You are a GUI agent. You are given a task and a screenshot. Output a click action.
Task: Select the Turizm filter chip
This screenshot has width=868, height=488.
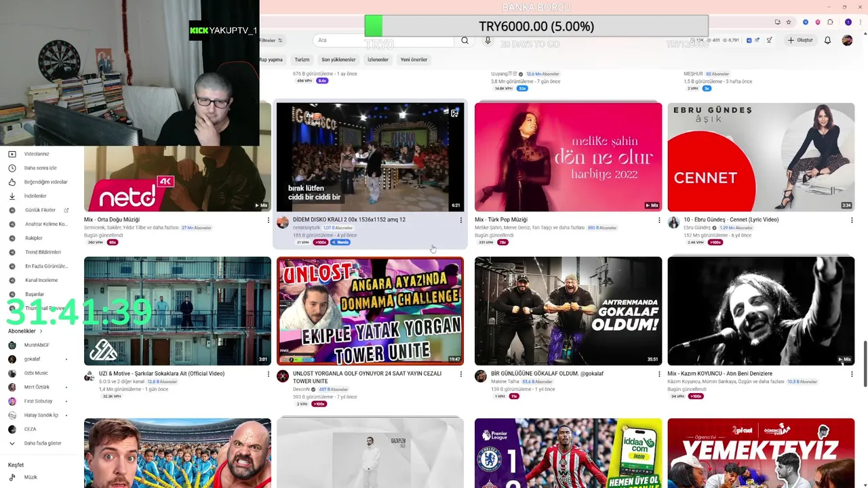(x=302, y=60)
